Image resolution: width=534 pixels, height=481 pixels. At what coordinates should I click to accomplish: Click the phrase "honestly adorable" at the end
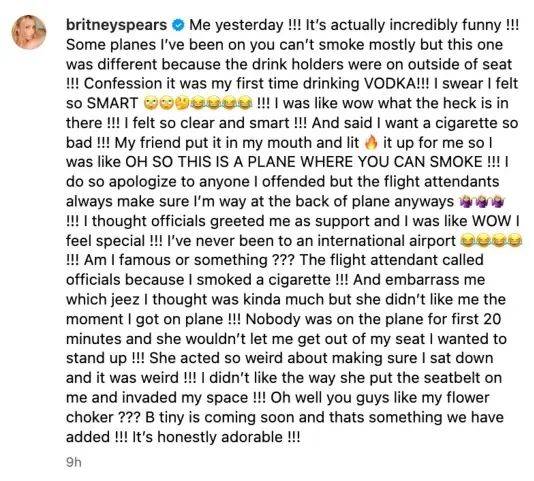[220, 437]
